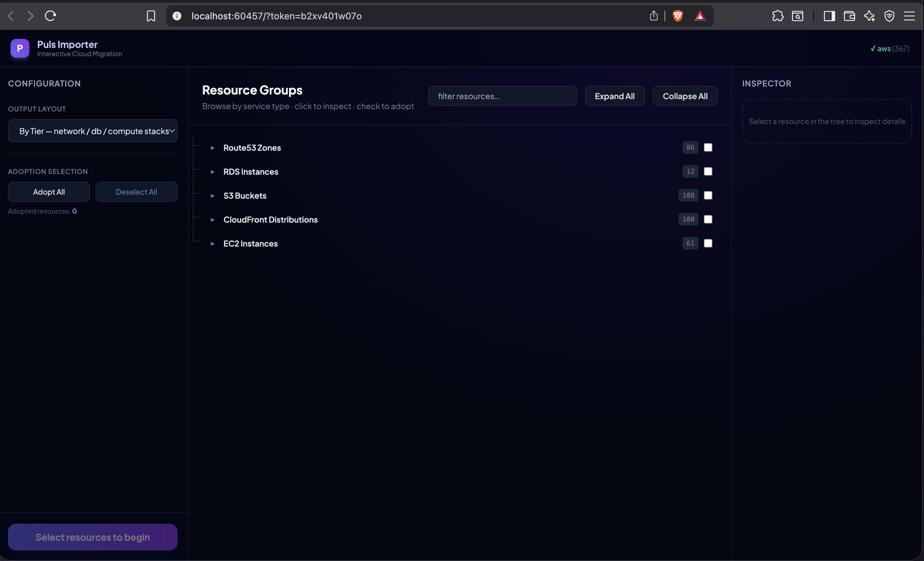Click the VPN shield icon
This screenshot has width=924, height=561.
(889, 16)
